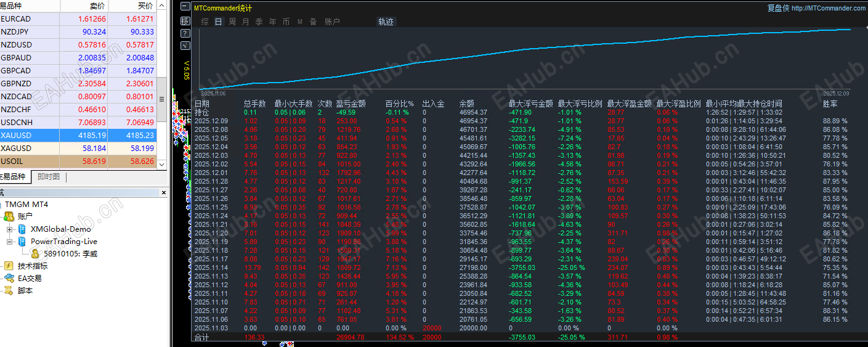Click the 盈亏金额 profit column header
Viewport: 868px width, 347px height.
click(351, 104)
